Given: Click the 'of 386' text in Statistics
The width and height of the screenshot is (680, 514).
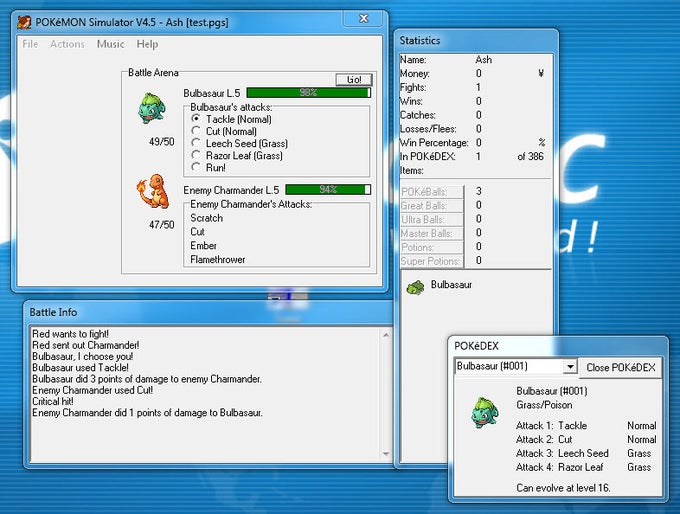Looking at the screenshot, I should 530,157.
